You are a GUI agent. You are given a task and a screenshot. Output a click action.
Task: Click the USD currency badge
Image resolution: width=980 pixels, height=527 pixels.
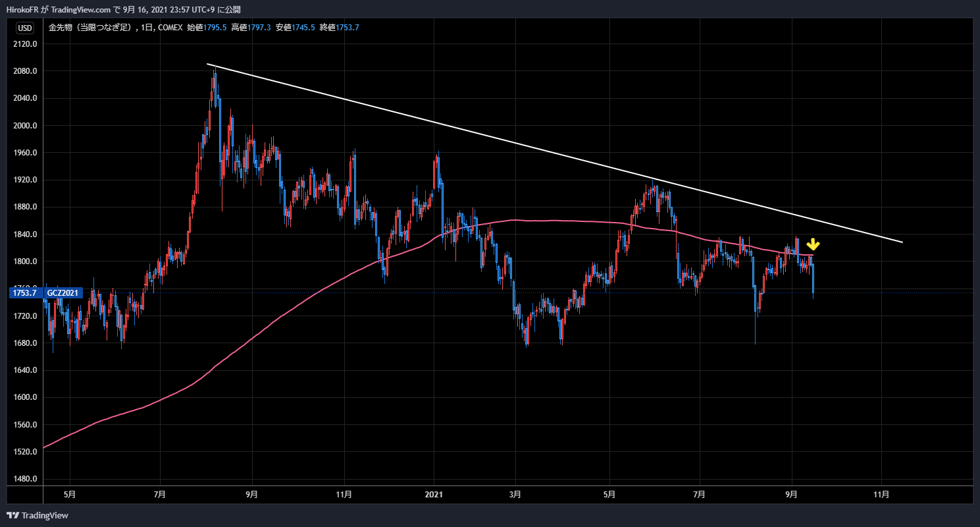click(x=25, y=28)
